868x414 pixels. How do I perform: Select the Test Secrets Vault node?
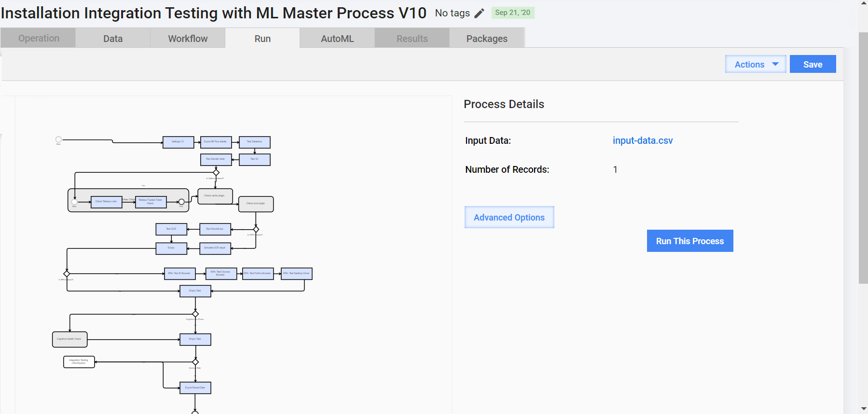pyautogui.click(x=216, y=160)
